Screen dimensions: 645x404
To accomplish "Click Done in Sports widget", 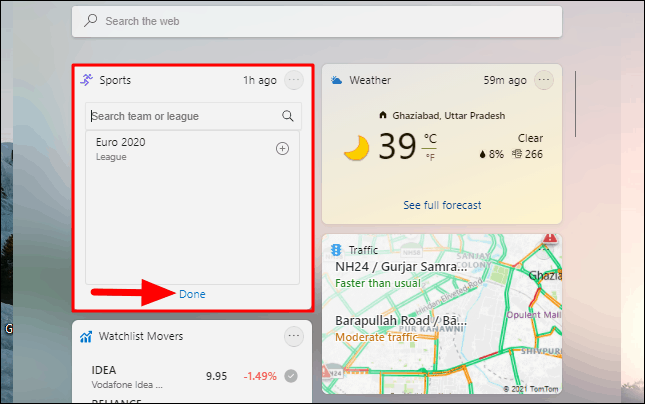I will point(192,294).
